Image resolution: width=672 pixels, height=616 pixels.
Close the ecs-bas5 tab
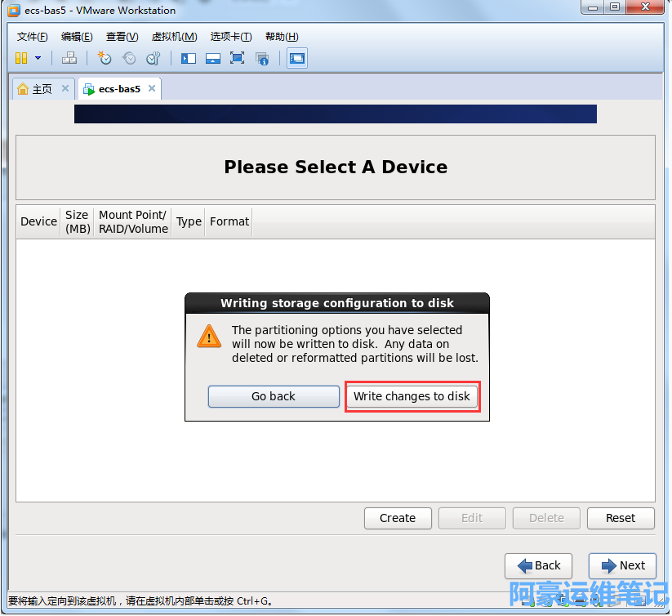pyautogui.click(x=150, y=89)
